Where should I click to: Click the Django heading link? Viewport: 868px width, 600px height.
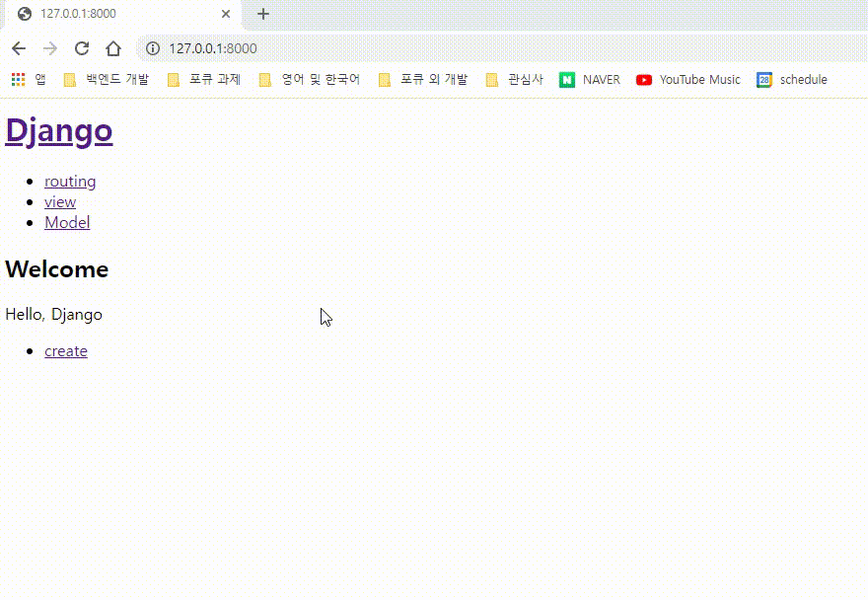(59, 130)
